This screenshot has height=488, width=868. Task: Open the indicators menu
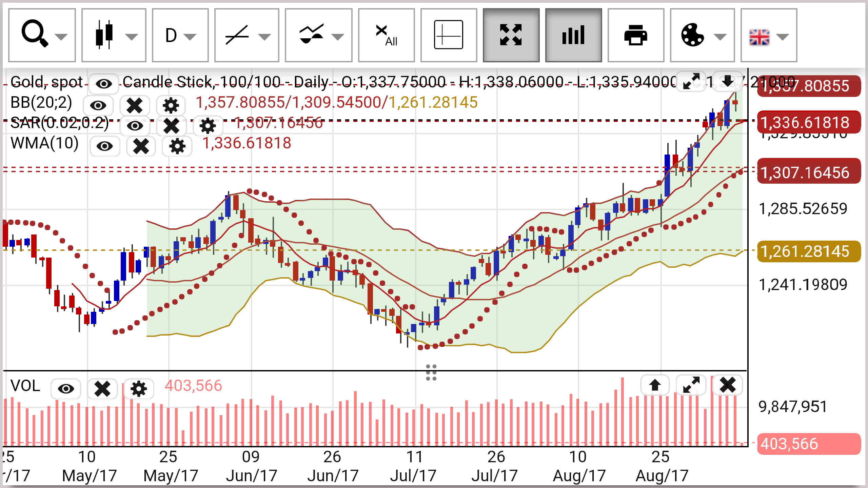[318, 35]
